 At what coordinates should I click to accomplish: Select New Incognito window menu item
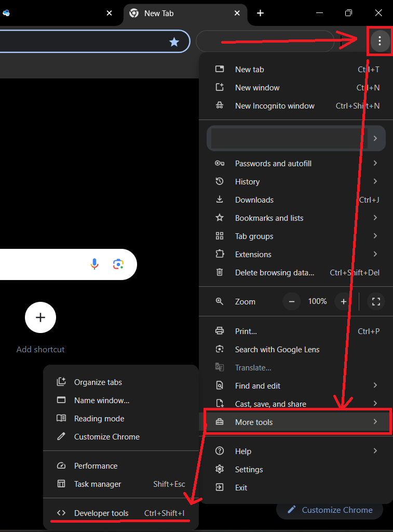coord(296,106)
